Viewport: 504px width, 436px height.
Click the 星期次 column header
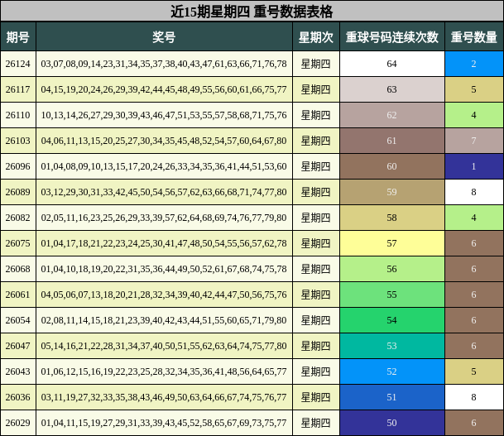[x=316, y=37]
